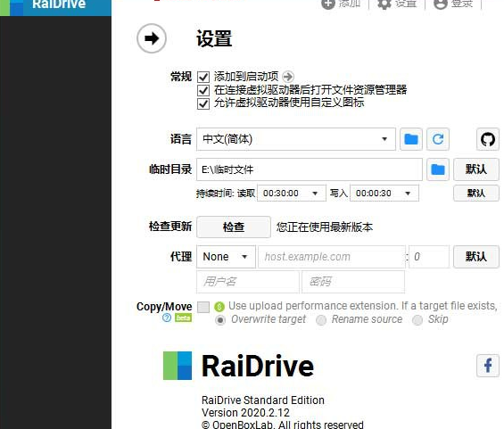Select Overwrite target radio button
Image resolution: width=504 pixels, height=429 pixels.
[x=220, y=320]
